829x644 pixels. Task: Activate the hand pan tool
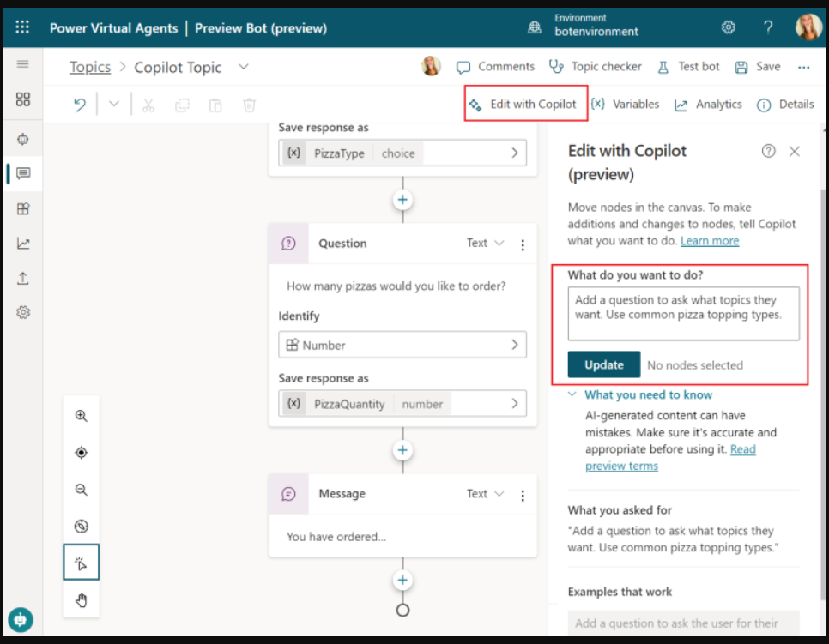point(81,600)
